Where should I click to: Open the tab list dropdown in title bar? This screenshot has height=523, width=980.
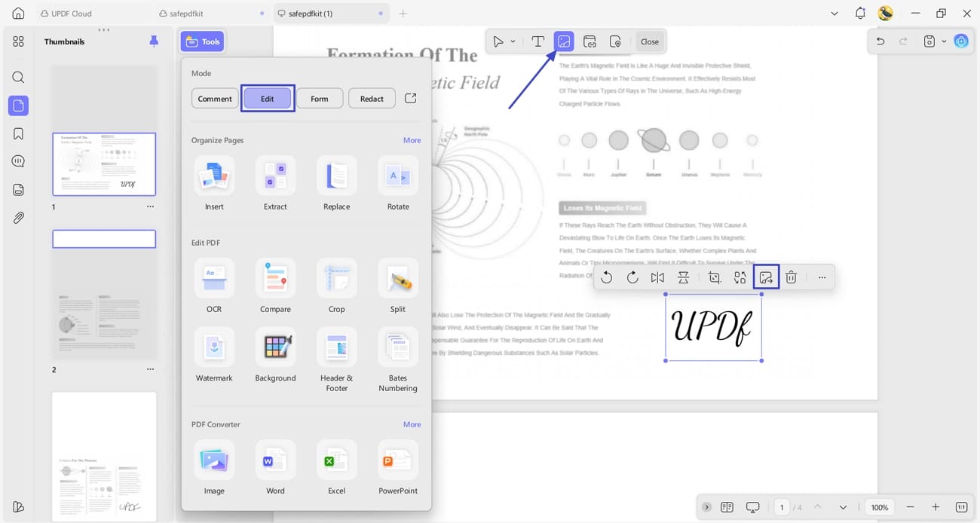point(834,14)
